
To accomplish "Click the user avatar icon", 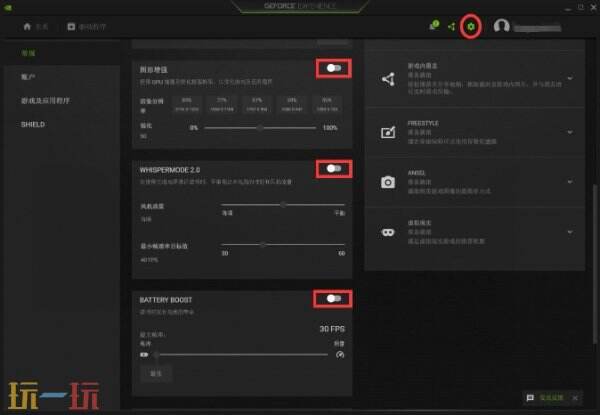I will pos(501,26).
